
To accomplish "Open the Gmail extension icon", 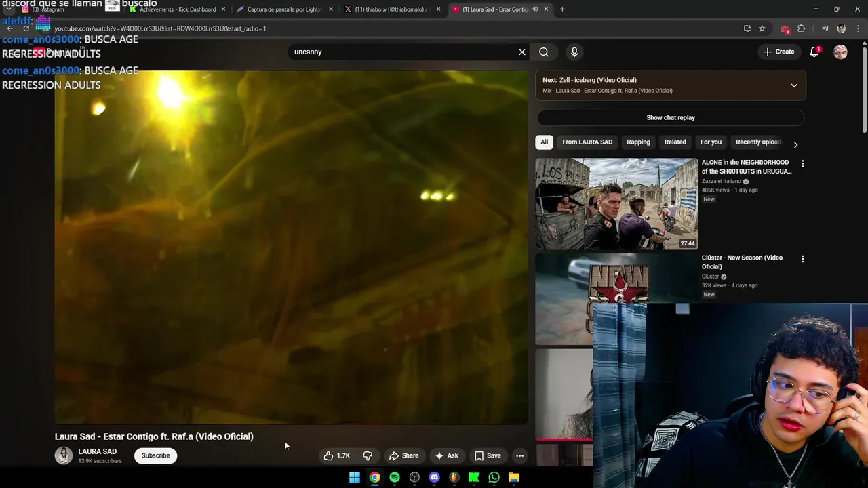I will (x=785, y=28).
